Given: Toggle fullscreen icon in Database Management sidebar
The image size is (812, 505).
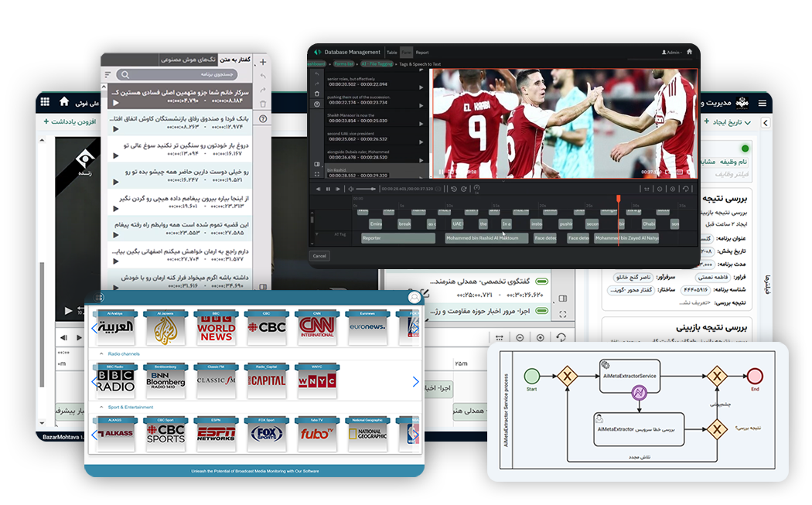Looking at the screenshot, I should pos(317,174).
